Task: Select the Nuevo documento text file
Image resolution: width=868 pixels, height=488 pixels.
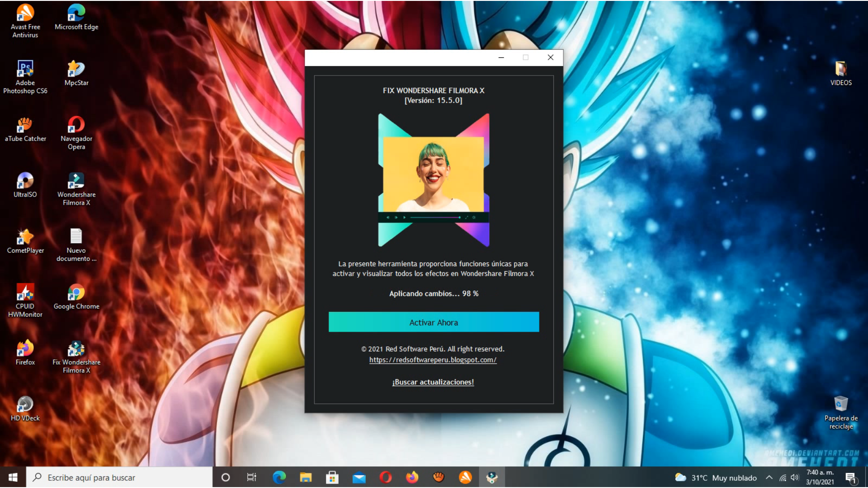Action: coord(76,237)
